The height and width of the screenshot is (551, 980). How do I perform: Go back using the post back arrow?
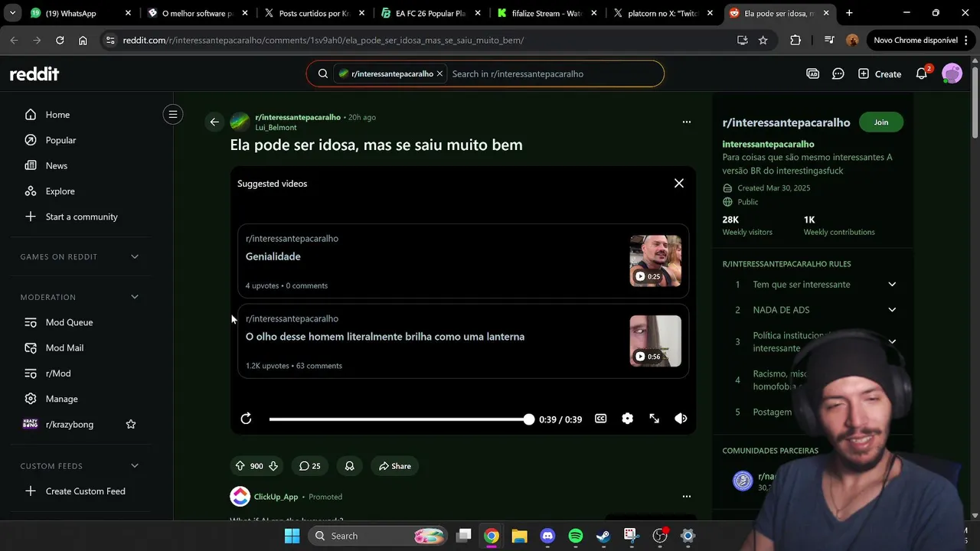click(x=214, y=122)
